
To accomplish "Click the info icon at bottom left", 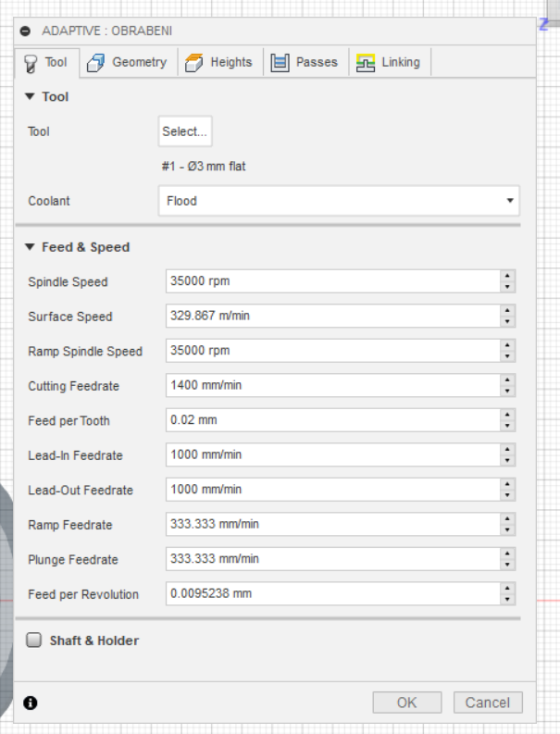I will [x=31, y=703].
